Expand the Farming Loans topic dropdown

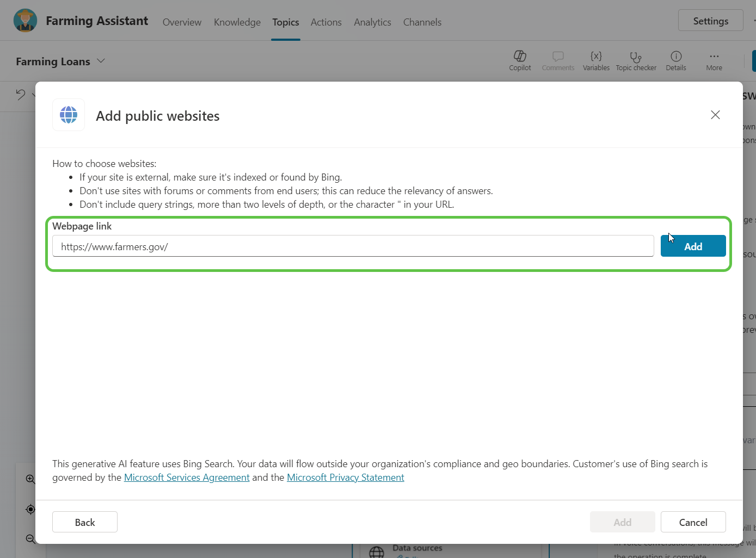[x=101, y=61]
